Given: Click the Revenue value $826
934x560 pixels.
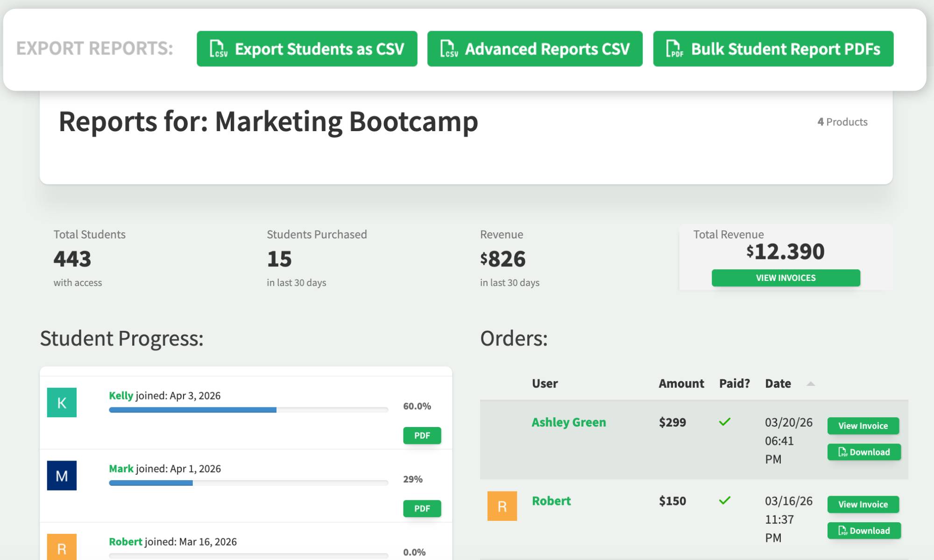Looking at the screenshot, I should point(503,259).
